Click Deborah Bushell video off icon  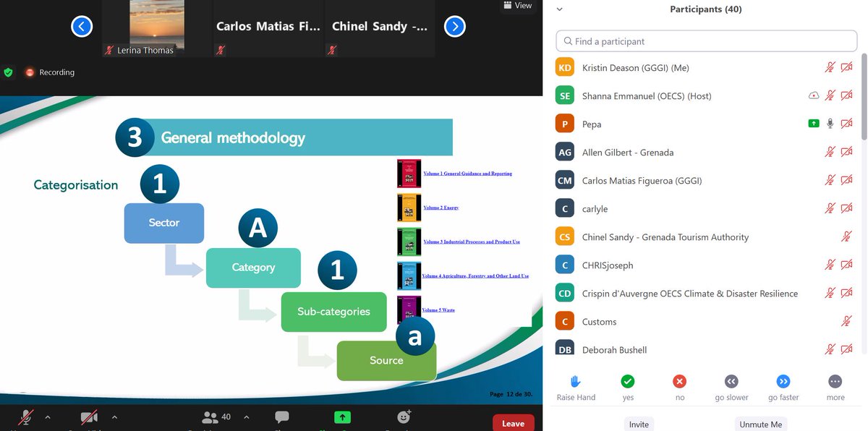(x=847, y=349)
